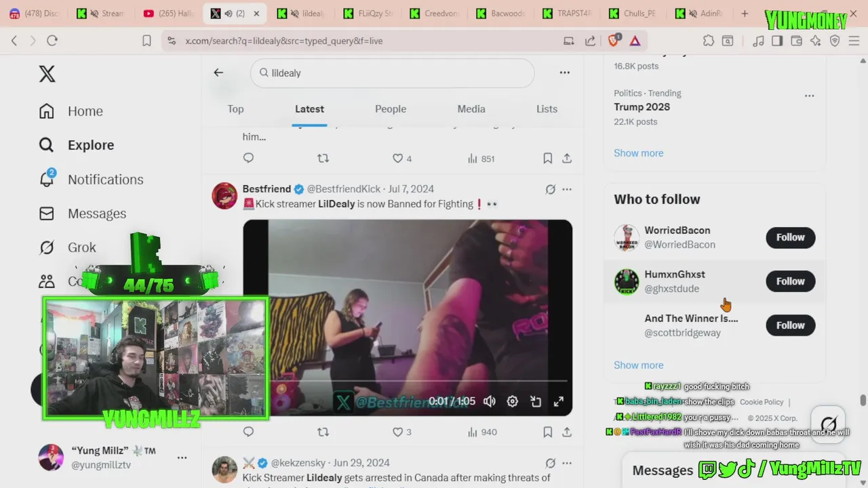Open @kekzensky handle link

pyautogui.click(x=298, y=463)
